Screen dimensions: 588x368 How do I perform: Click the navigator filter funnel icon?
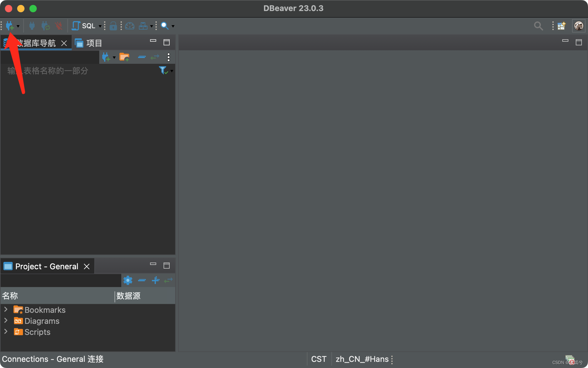[164, 70]
